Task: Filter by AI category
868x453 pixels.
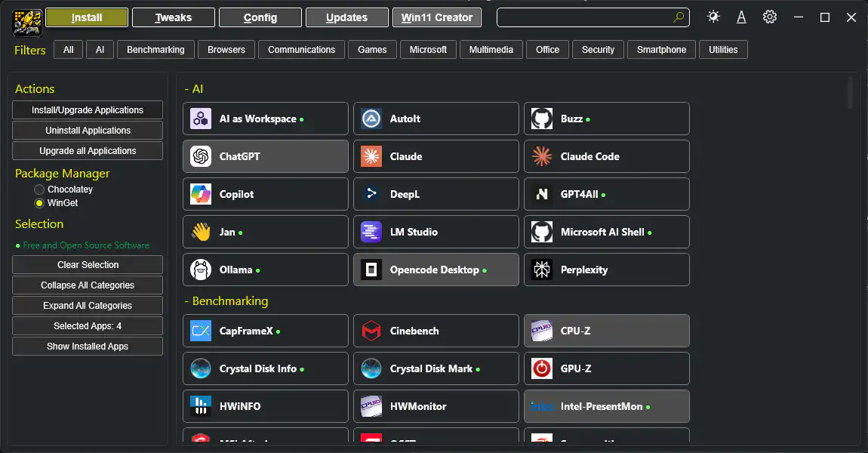Action: (x=100, y=49)
